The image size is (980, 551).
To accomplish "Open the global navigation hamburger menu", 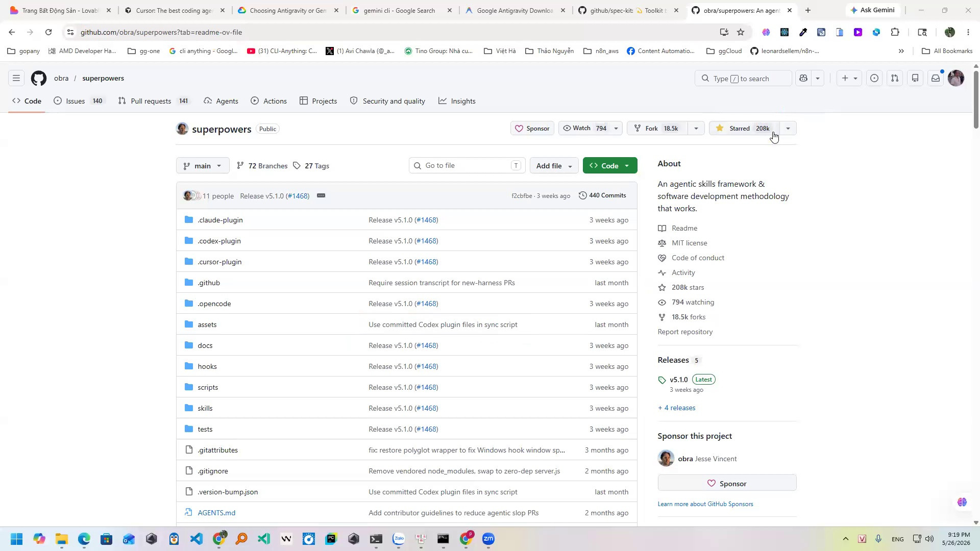I will 16,79.
